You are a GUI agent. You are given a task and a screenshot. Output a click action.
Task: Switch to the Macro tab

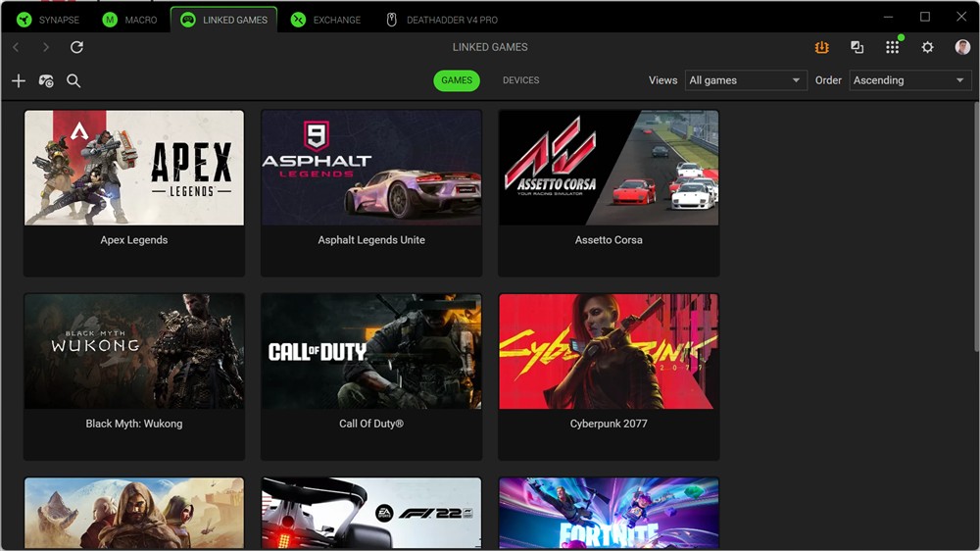pos(130,20)
